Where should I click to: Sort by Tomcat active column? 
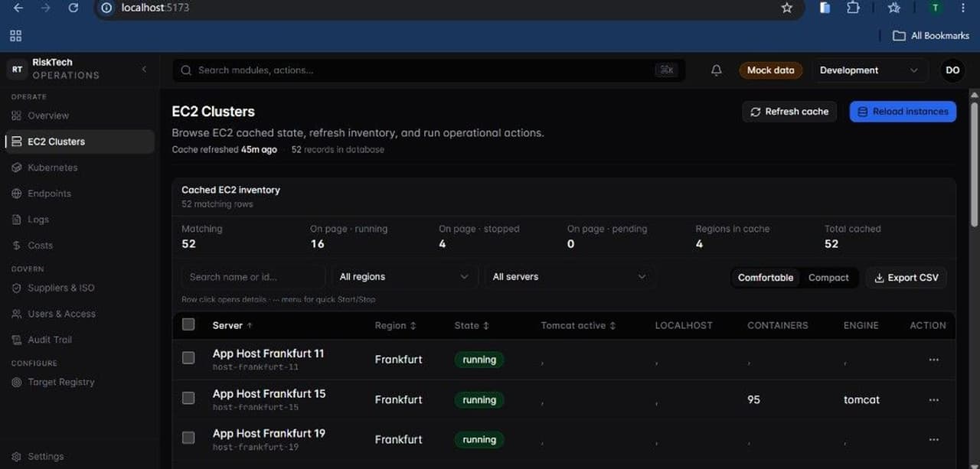pos(578,325)
